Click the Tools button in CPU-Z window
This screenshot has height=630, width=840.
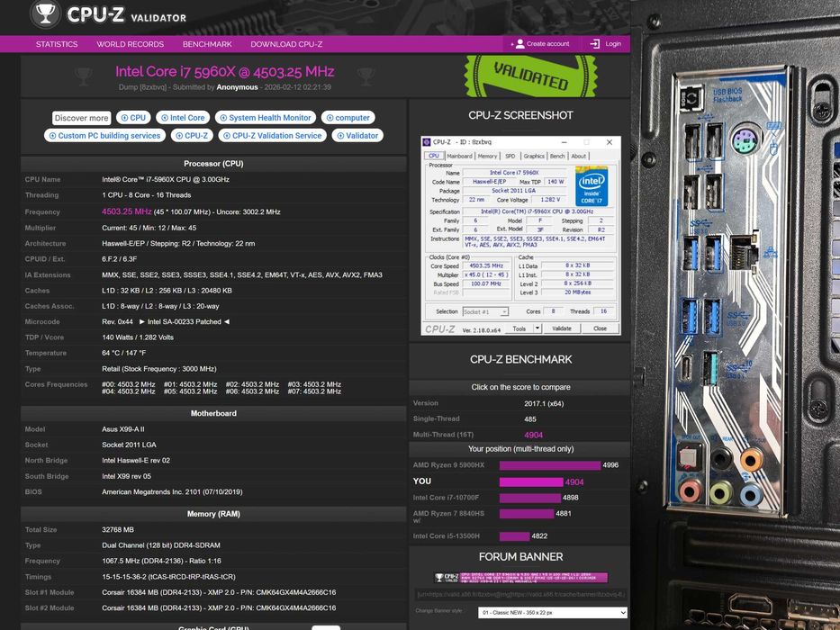point(519,328)
